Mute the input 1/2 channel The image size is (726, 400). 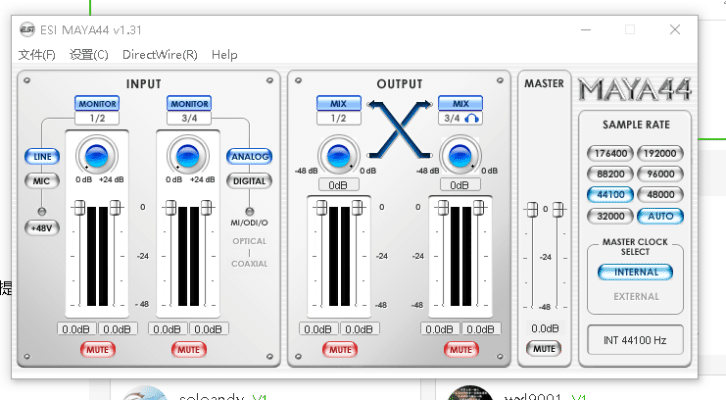pyautogui.click(x=98, y=349)
